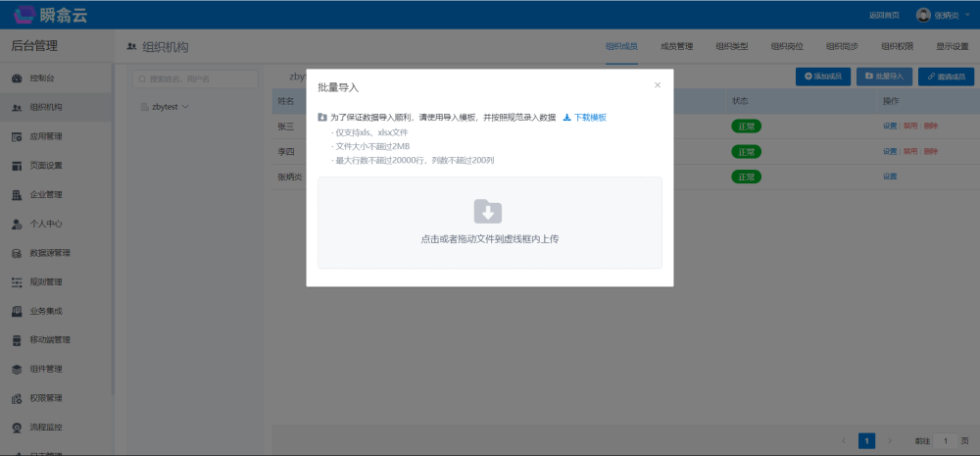Screen dimensions: 980x456
Task: Switch to the 组织权限 tab
Action: [x=897, y=46]
